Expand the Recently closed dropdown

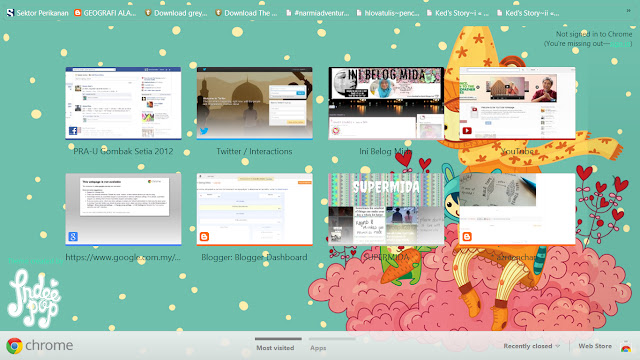pyautogui.click(x=531, y=346)
